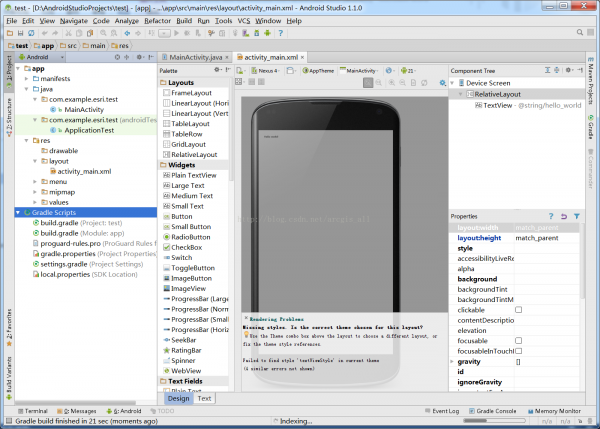Click the Component Tree expand all icon

point(548,70)
